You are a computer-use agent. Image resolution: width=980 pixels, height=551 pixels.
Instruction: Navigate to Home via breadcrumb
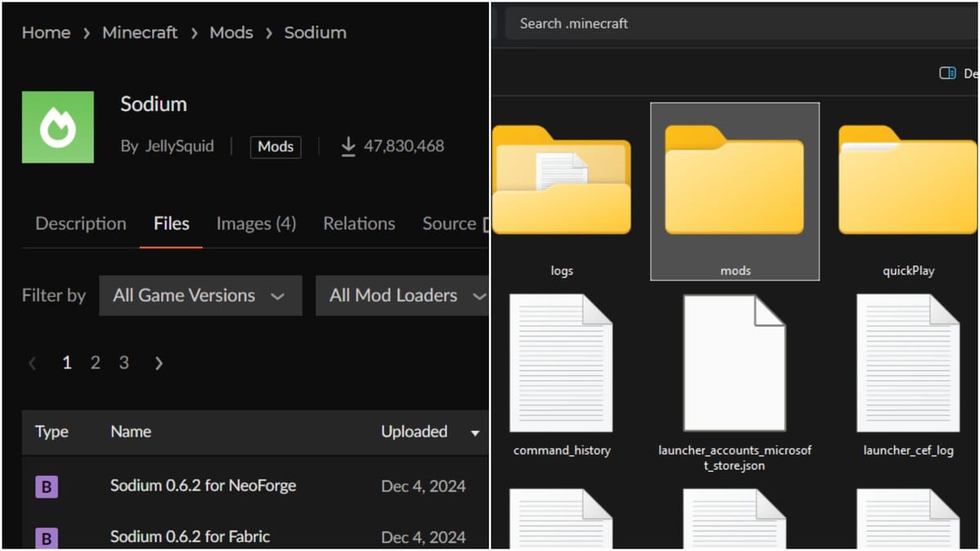(x=46, y=33)
